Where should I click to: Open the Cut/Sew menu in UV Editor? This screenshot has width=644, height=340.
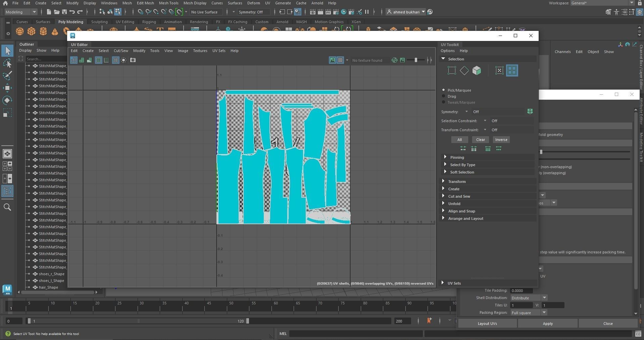coord(121,51)
